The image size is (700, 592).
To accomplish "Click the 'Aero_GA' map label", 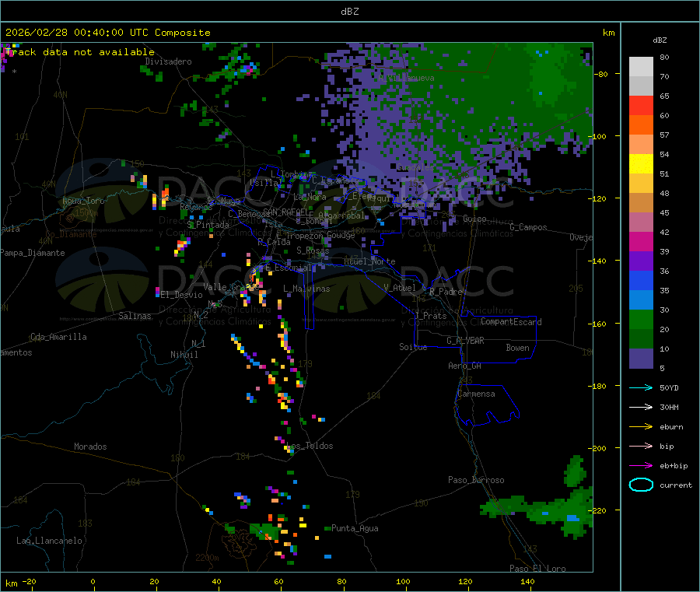I will coord(465,366).
